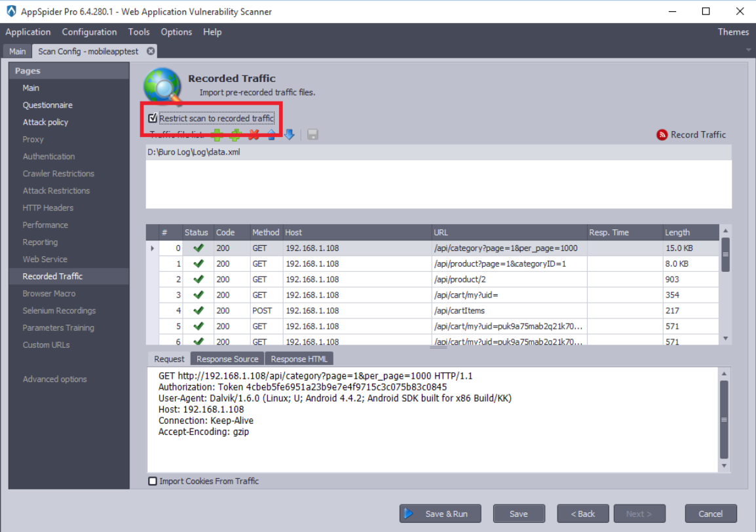Open the Tools menu
The height and width of the screenshot is (532, 756).
tap(139, 32)
